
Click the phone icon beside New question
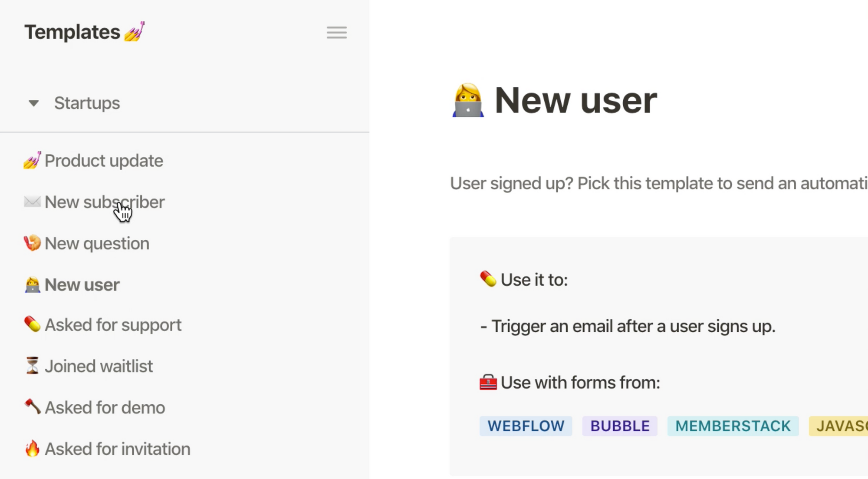pyautogui.click(x=33, y=243)
